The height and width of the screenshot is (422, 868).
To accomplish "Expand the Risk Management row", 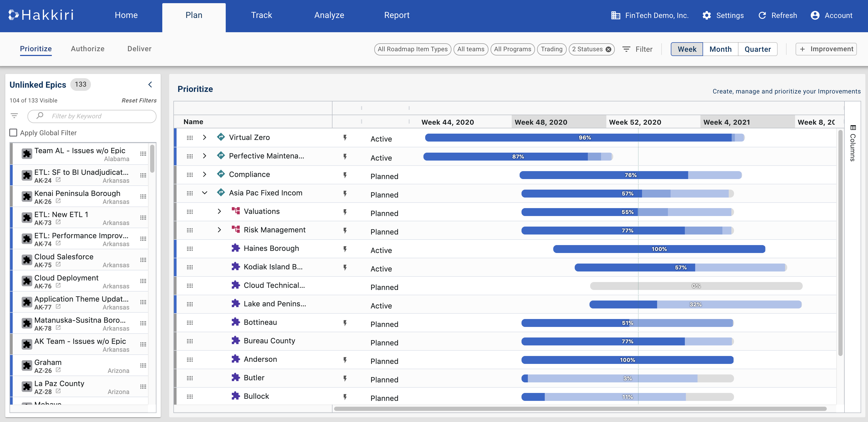I will [219, 230].
